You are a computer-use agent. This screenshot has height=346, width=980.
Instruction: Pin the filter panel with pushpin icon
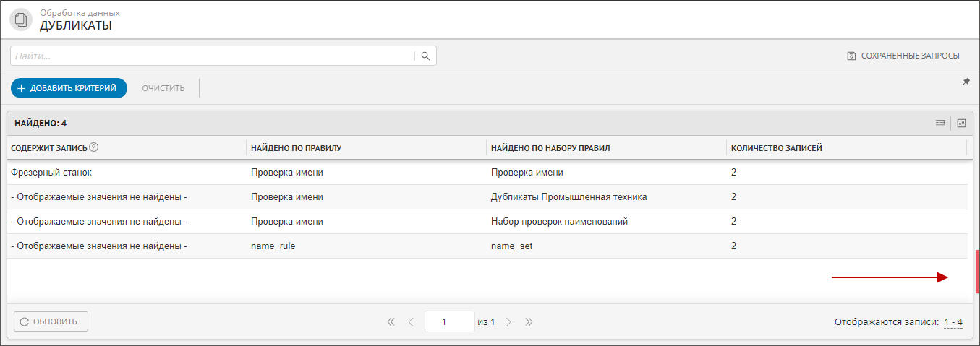coord(966,82)
